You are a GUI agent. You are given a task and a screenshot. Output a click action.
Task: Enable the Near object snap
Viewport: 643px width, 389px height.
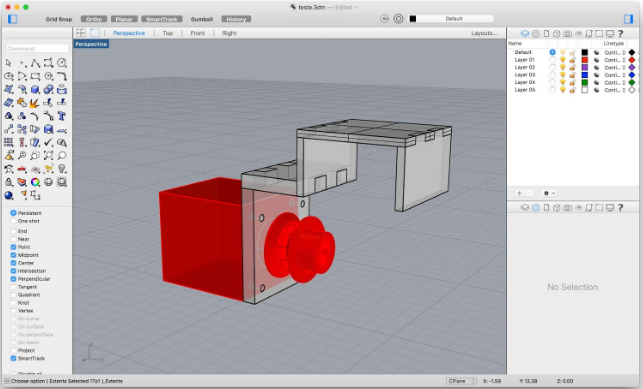(x=13, y=239)
